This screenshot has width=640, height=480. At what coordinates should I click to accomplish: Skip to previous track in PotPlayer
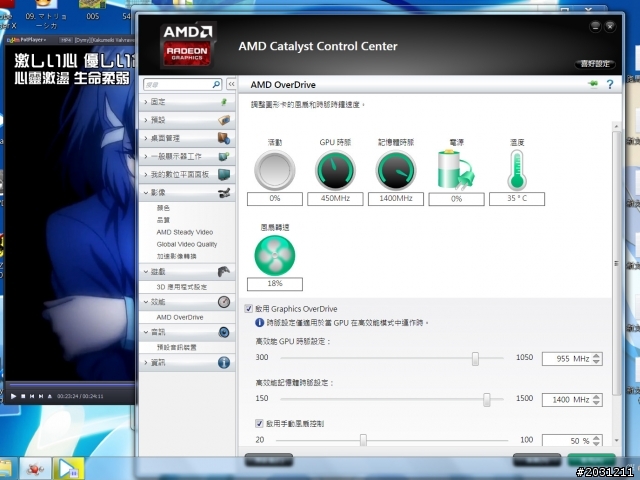point(32,396)
